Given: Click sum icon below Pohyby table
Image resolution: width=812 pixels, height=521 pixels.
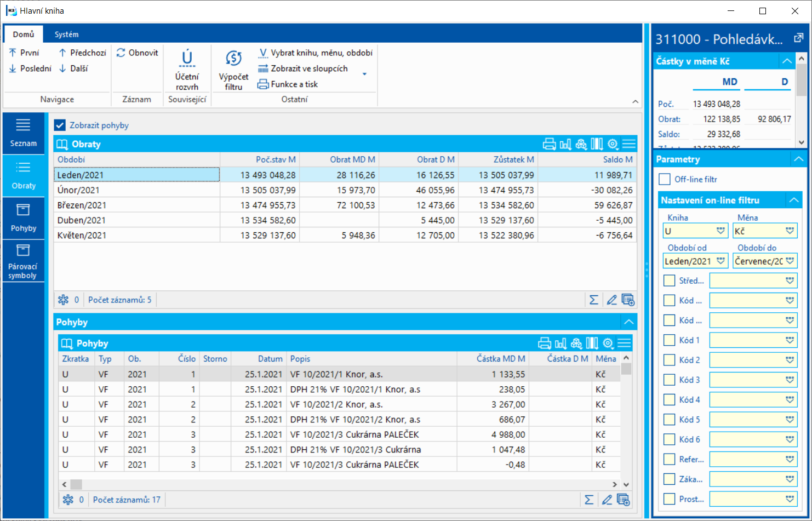Looking at the screenshot, I should tap(589, 500).
